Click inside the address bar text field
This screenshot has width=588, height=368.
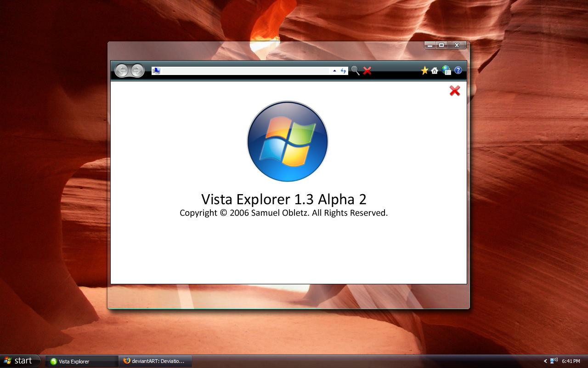(x=245, y=71)
